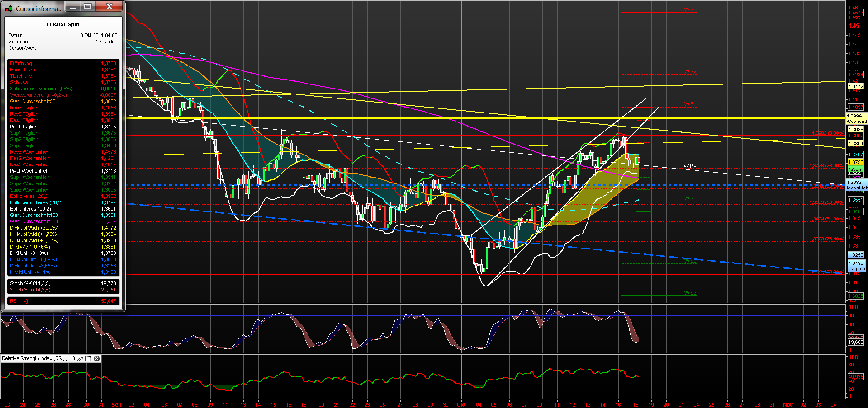Viewport: 868px width, 408px height.
Task: Open RSI settings via the wrench icon
Action: 81,358
